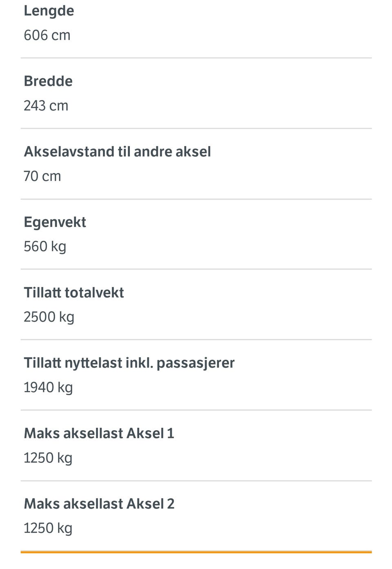Select the Bredde heading
Screen dimensions: 392x569
(48, 81)
